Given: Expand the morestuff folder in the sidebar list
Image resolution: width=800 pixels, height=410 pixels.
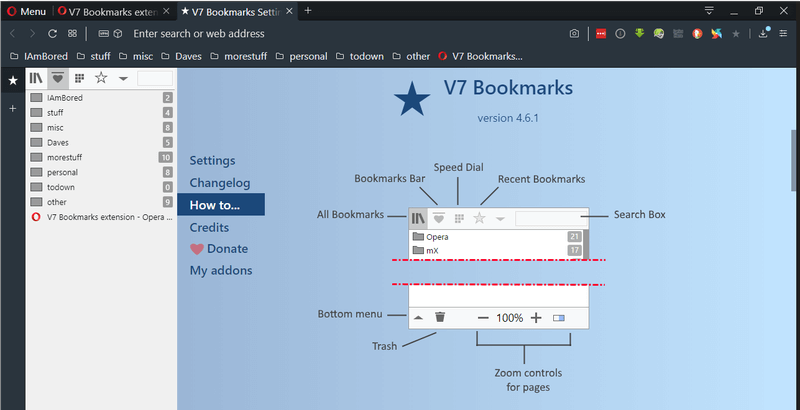Looking at the screenshot, I should pyautogui.click(x=101, y=158).
